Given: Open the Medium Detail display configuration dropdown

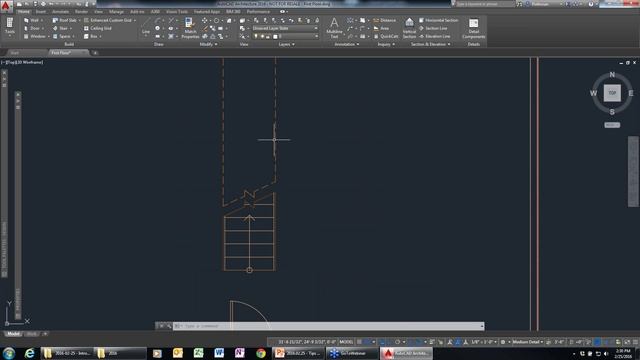Looking at the screenshot, I should click(x=528, y=342).
